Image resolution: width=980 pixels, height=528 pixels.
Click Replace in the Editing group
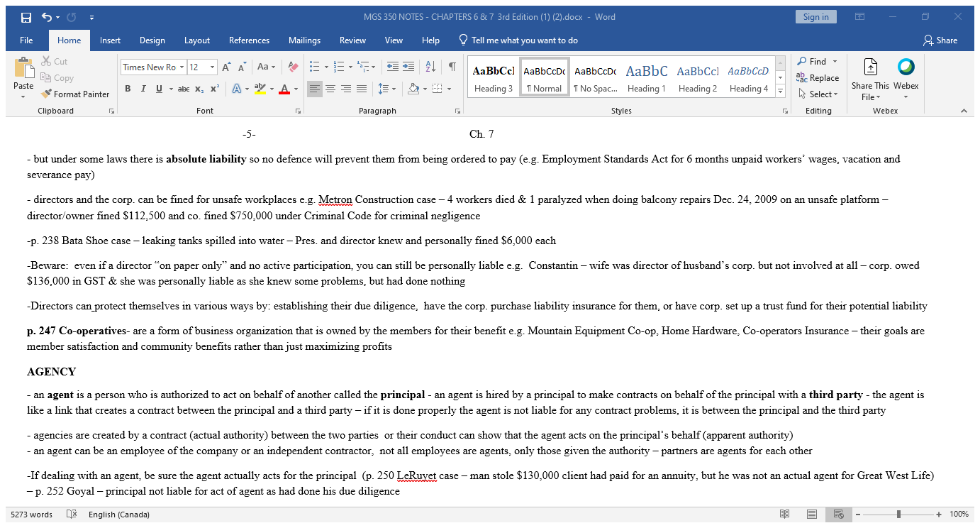coord(818,78)
